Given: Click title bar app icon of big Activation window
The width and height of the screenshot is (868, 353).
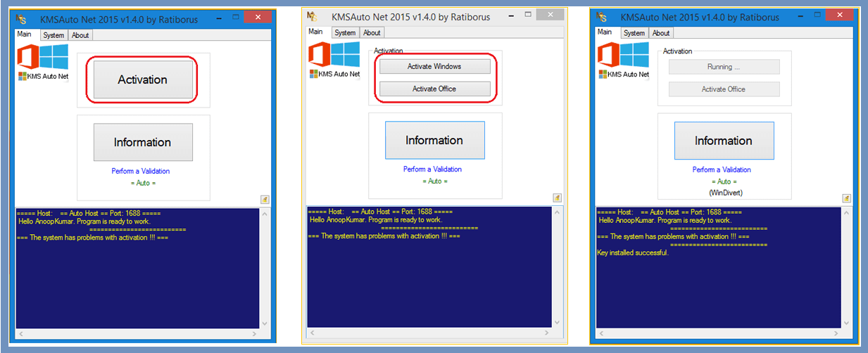Looking at the screenshot, I should (20, 18).
